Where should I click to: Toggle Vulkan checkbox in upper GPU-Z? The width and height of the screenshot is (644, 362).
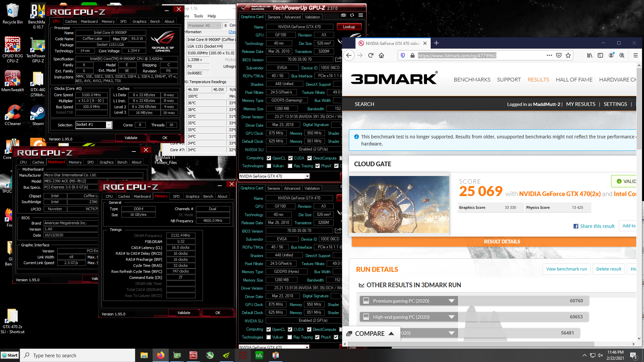point(269,166)
